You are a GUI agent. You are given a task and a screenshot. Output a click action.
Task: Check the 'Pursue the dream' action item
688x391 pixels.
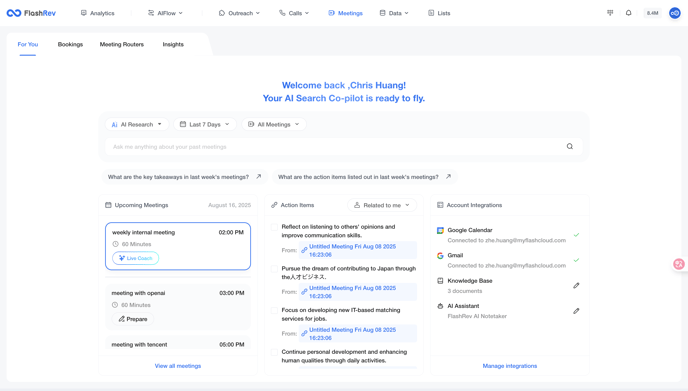pyautogui.click(x=274, y=269)
